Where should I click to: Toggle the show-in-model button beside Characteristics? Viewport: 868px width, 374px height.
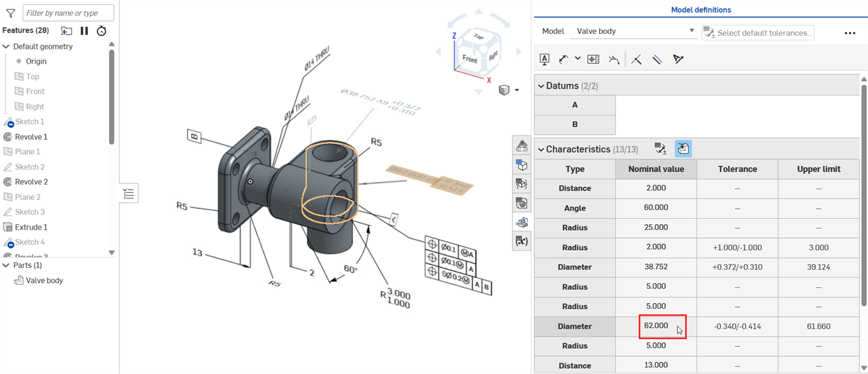click(x=683, y=149)
